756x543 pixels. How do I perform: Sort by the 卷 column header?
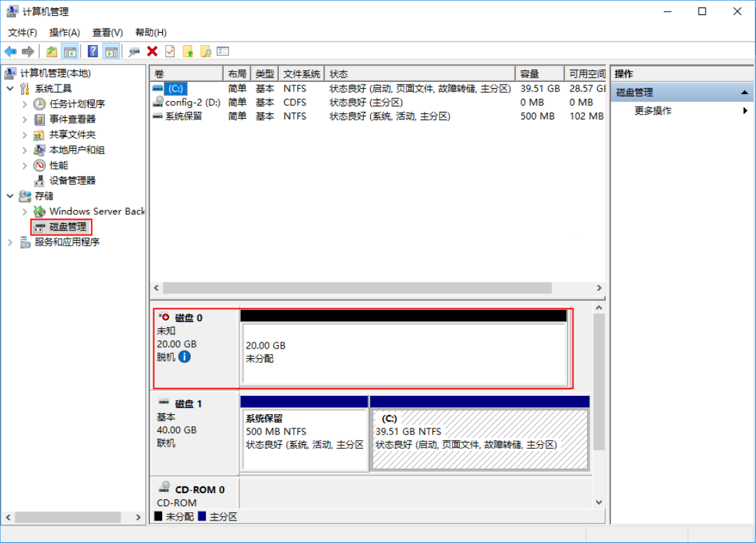click(186, 74)
